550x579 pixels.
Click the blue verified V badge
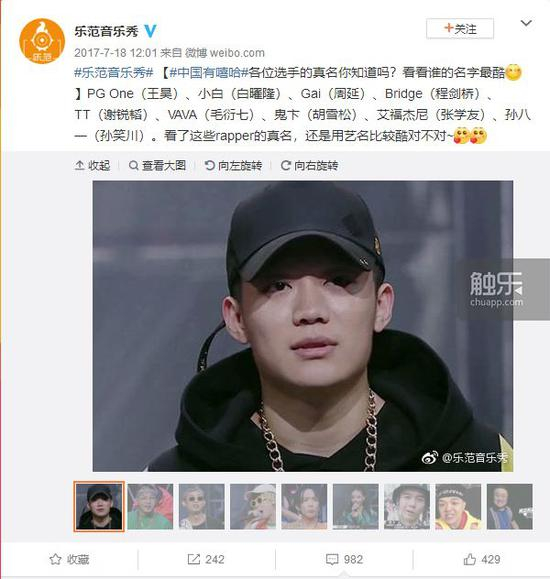coord(150,31)
